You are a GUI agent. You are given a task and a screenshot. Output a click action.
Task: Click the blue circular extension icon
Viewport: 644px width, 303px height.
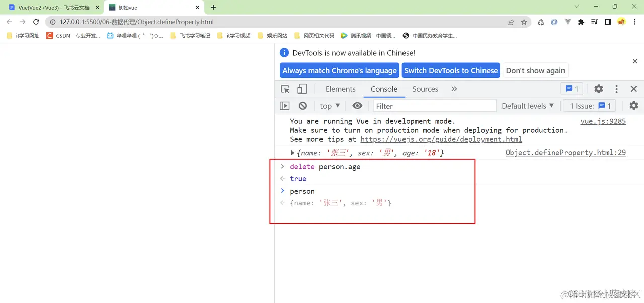point(554,22)
